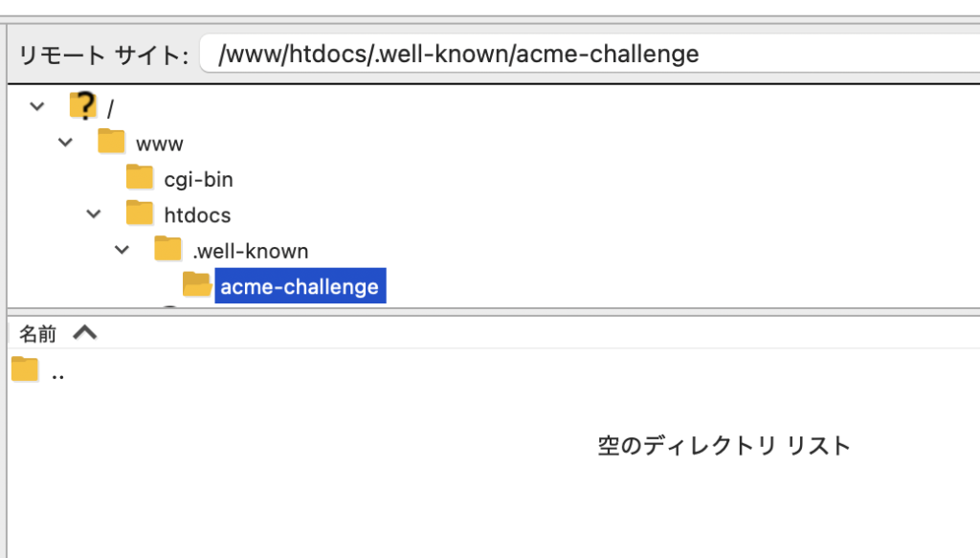Click the cgi-bin folder icon

[x=140, y=178]
